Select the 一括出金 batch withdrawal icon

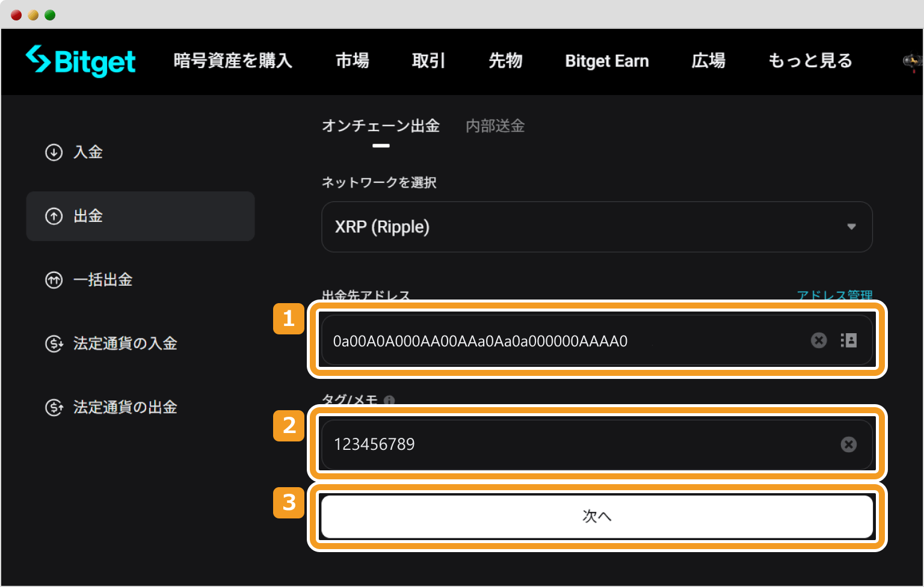click(x=54, y=280)
